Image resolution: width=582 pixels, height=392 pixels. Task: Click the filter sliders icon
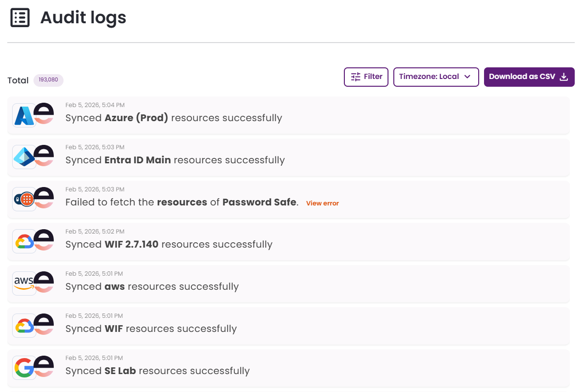coord(356,77)
